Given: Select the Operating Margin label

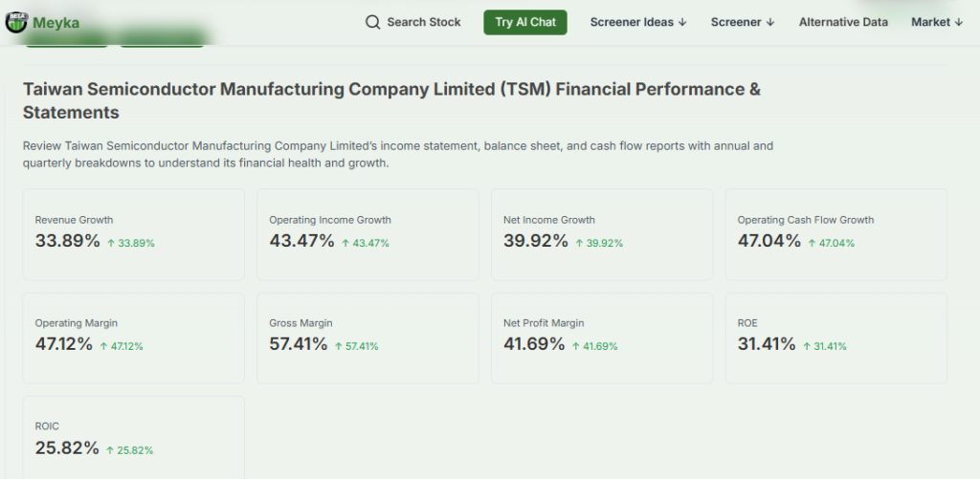Looking at the screenshot, I should tap(77, 323).
